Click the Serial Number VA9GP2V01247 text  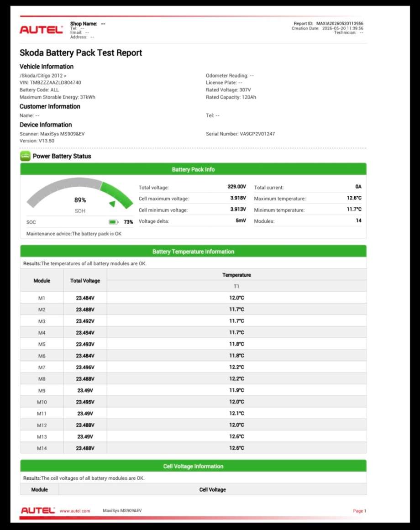(x=241, y=134)
